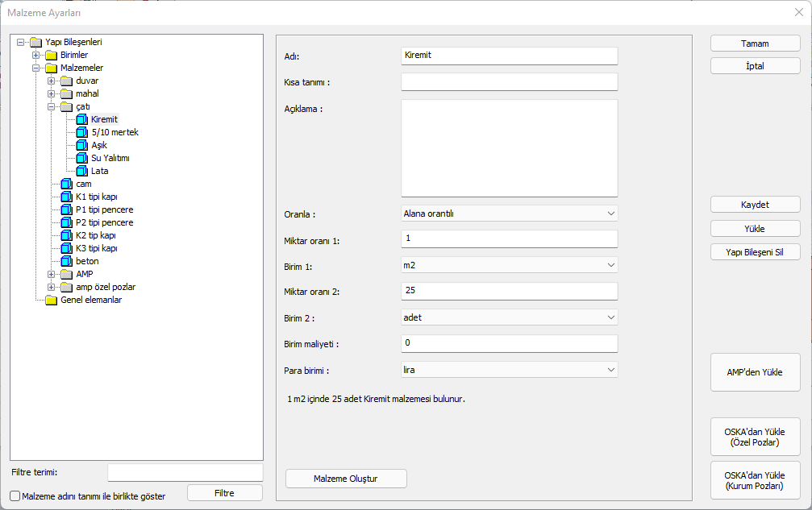Expand the amp özel pozlar node

tap(52, 287)
